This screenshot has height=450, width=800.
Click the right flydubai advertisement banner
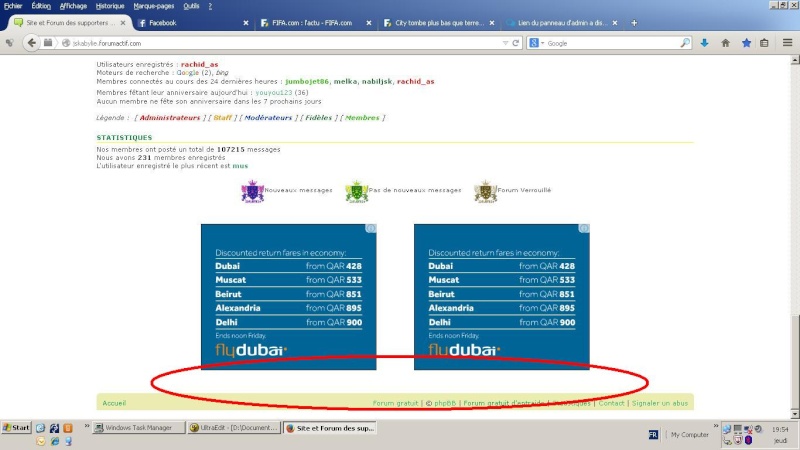point(502,297)
